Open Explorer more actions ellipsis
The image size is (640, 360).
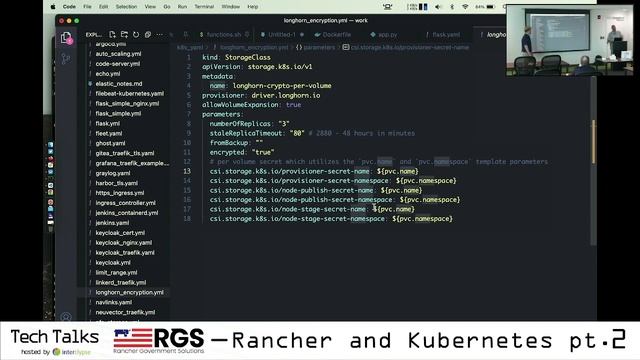(x=159, y=35)
